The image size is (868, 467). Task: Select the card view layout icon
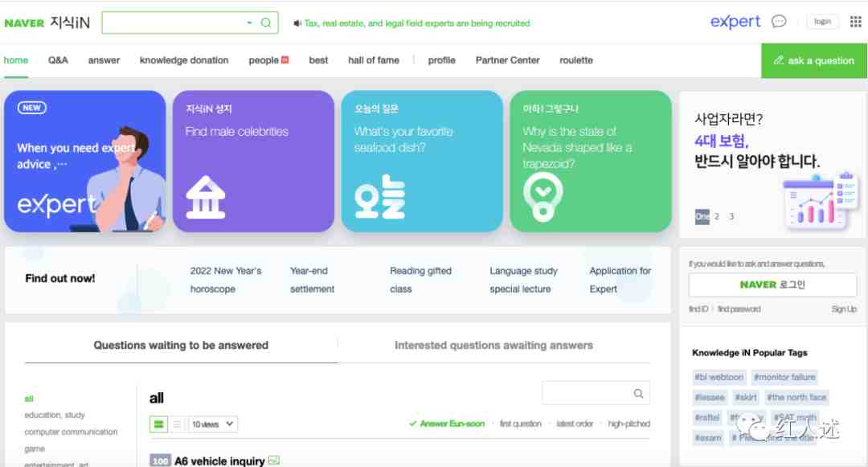coord(158,424)
